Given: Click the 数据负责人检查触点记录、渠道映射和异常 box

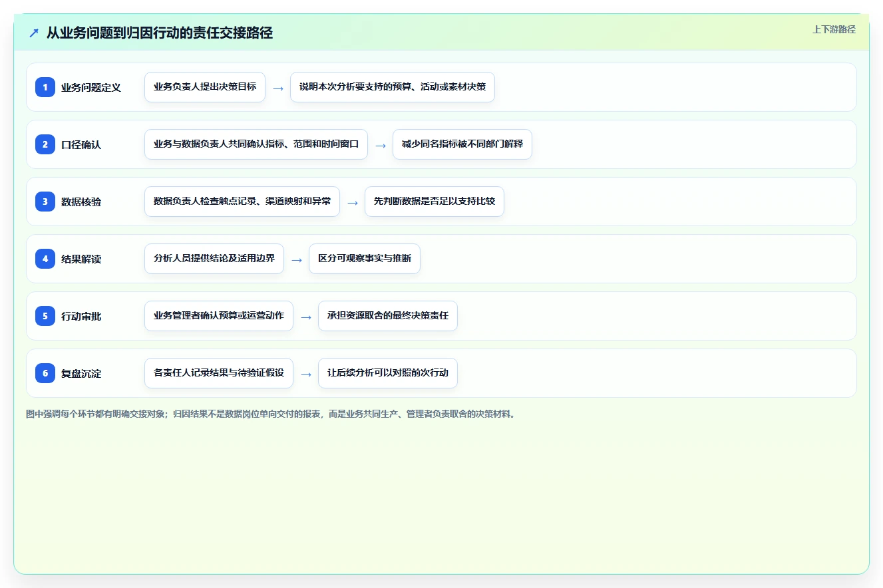Looking at the screenshot, I should [x=242, y=202].
